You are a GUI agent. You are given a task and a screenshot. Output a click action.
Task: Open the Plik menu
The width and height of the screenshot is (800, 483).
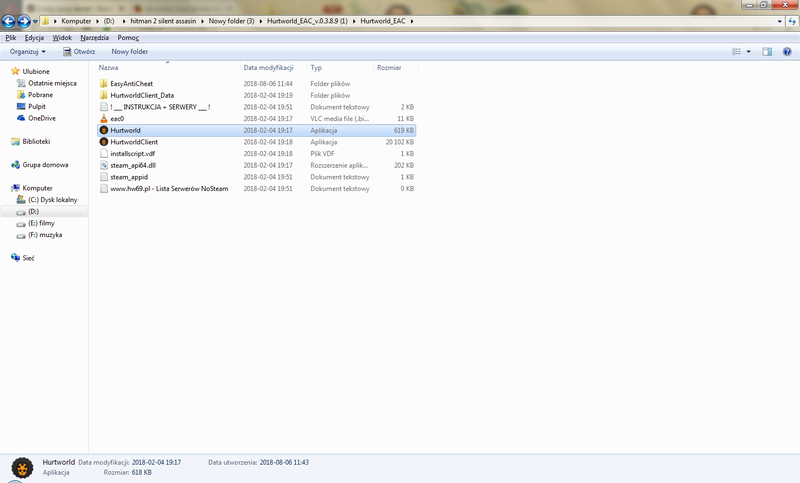point(11,38)
